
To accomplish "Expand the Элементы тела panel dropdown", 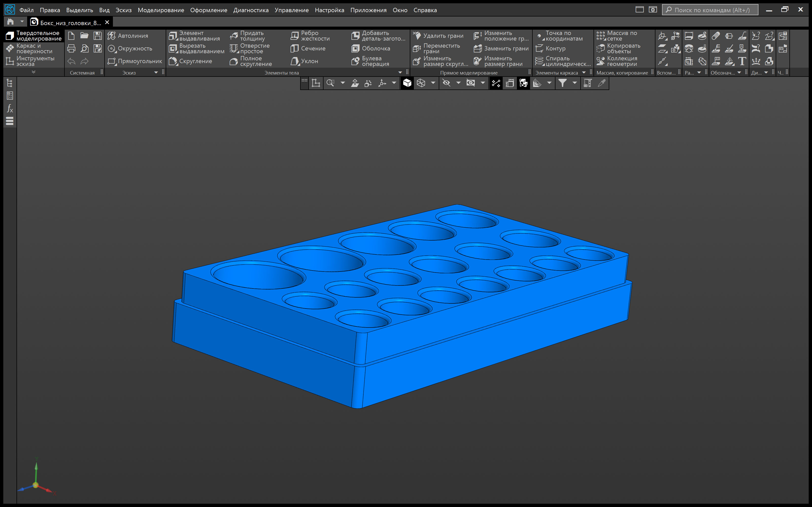I will pos(400,73).
